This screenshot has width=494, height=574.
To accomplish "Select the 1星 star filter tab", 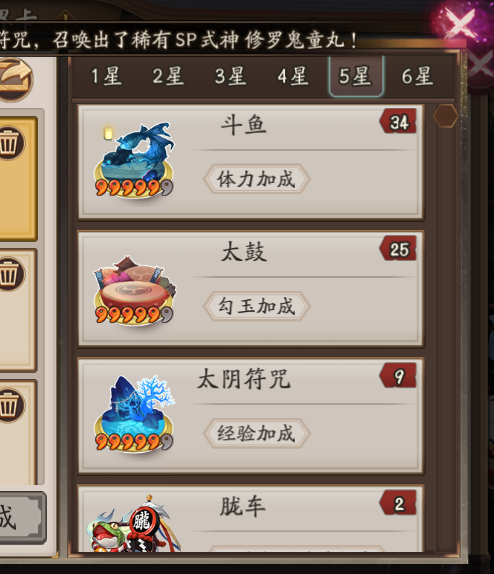I will click(x=106, y=77).
